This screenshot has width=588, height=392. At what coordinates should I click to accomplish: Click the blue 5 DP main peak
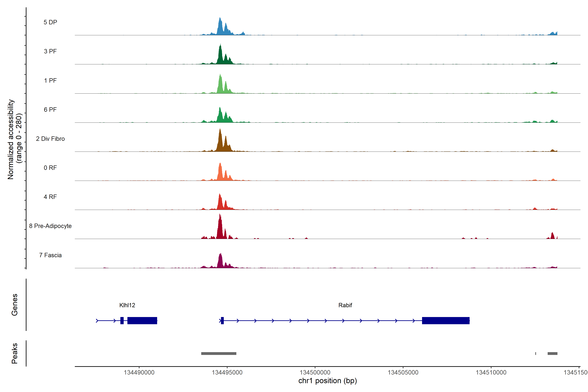(x=220, y=27)
